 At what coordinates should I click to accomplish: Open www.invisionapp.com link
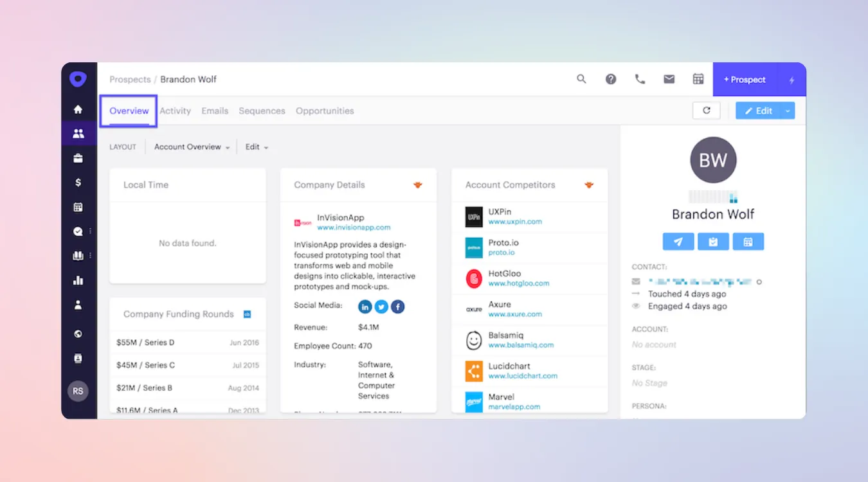pos(354,228)
